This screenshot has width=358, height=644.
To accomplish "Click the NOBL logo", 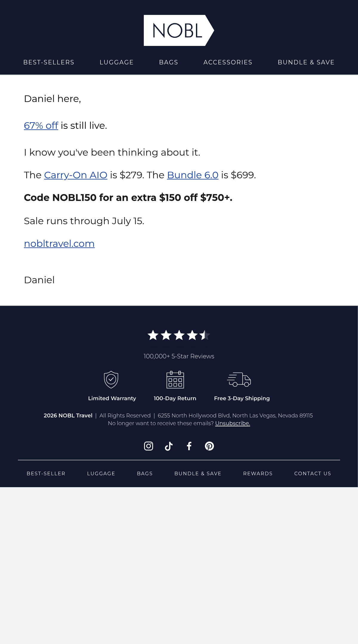I will point(179,30).
